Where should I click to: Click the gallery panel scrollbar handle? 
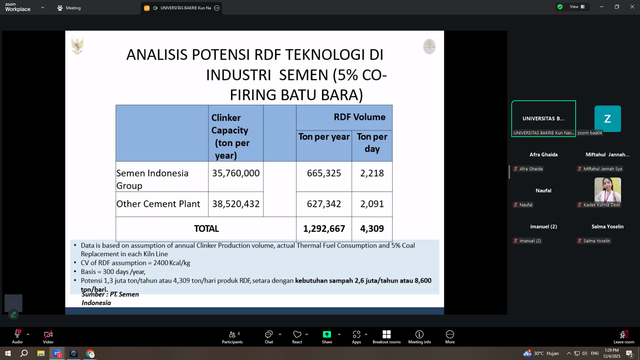[509, 172]
